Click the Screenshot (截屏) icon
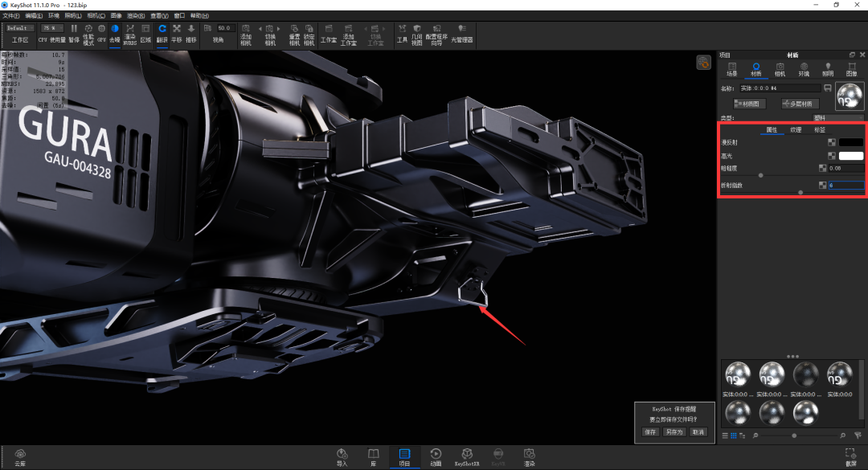The image size is (868, 470). pos(850,456)
